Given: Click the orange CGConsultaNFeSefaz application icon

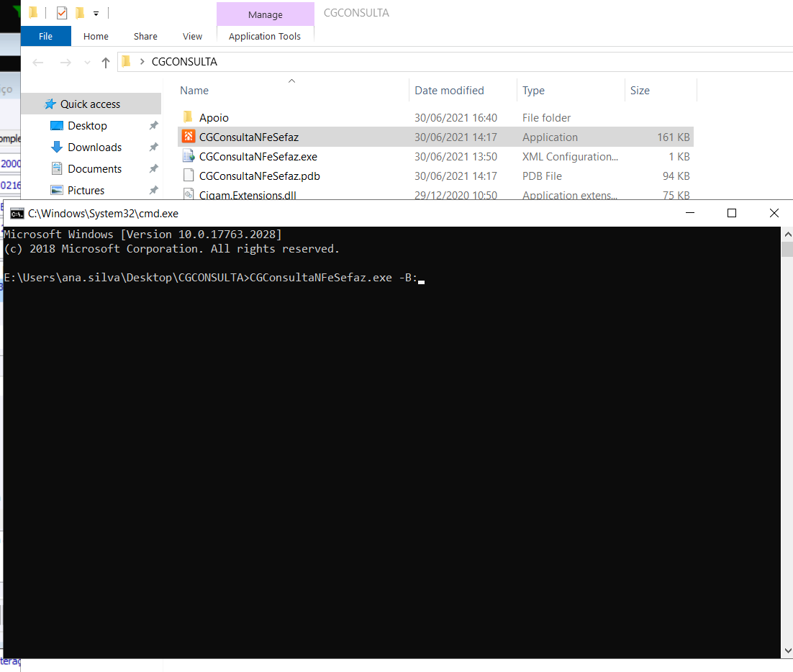Looking at the screenshot, I should [x=189, y=137].
